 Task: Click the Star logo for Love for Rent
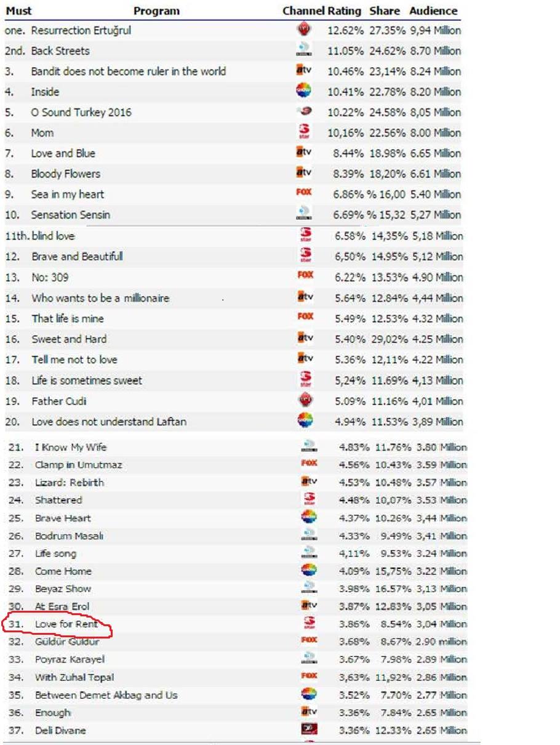coord(309,623)
